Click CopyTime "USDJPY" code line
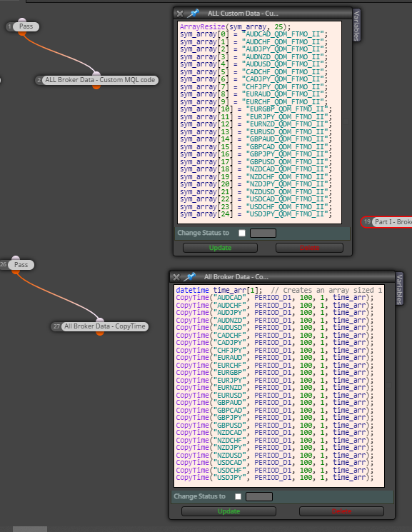 pos(275,478)
